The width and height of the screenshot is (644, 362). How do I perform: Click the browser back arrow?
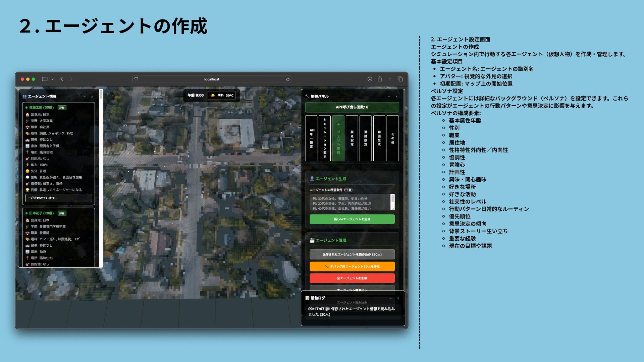(62, 79)
